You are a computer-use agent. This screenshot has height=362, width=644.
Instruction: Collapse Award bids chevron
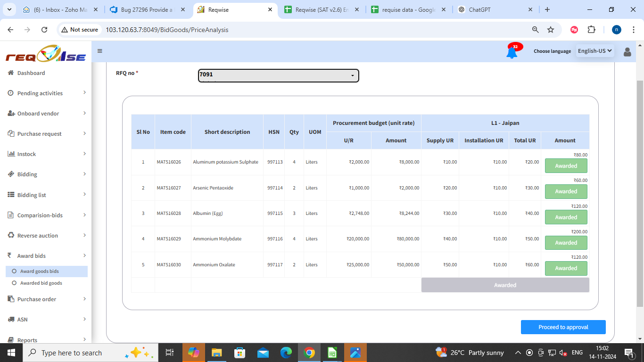[84, 255]
